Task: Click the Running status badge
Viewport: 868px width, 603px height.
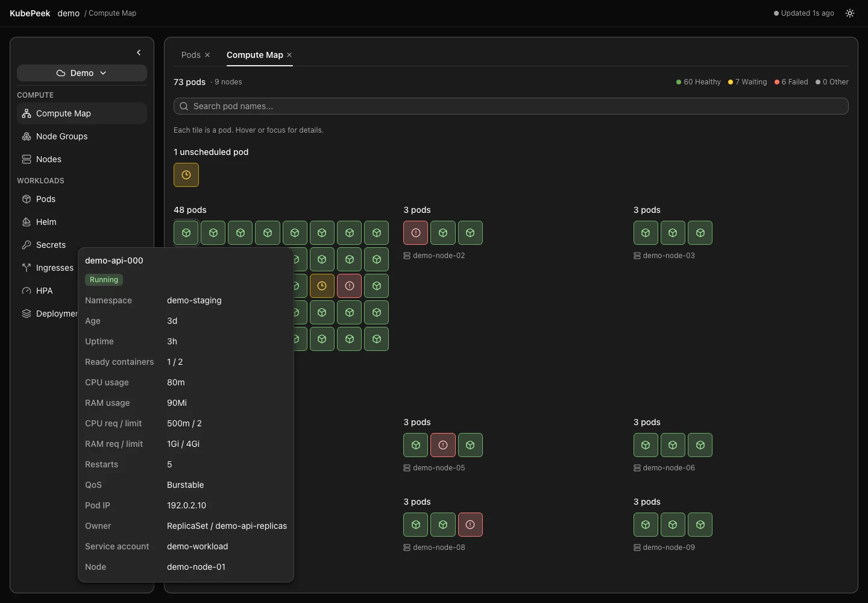Action: (104, 280)
